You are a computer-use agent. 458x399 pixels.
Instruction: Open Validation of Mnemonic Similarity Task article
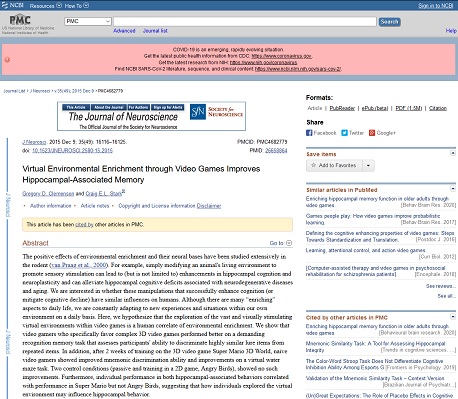(x=375, y=378)
